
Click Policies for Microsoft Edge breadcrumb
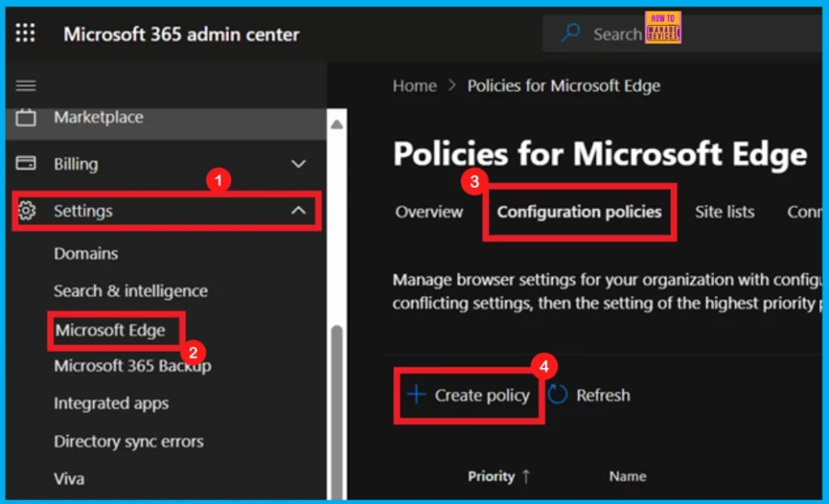pyautogui.click(x=563, y=86)
